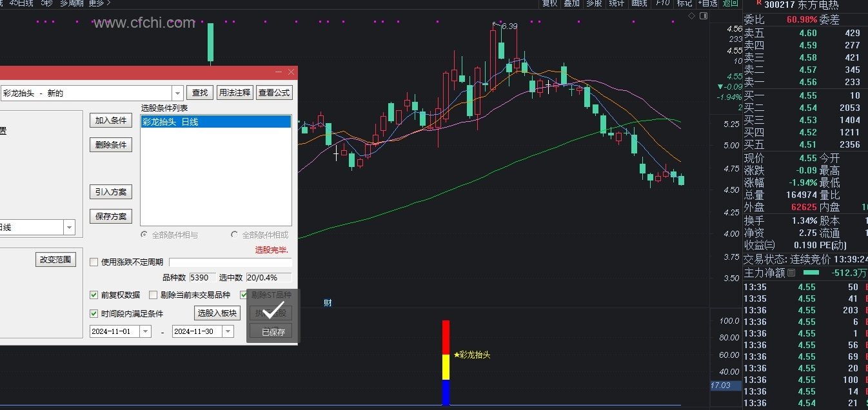Image resolution: width=868 pixels, height=410 pixels.
Task: Click the 查找 button
Action: (200, 93)
